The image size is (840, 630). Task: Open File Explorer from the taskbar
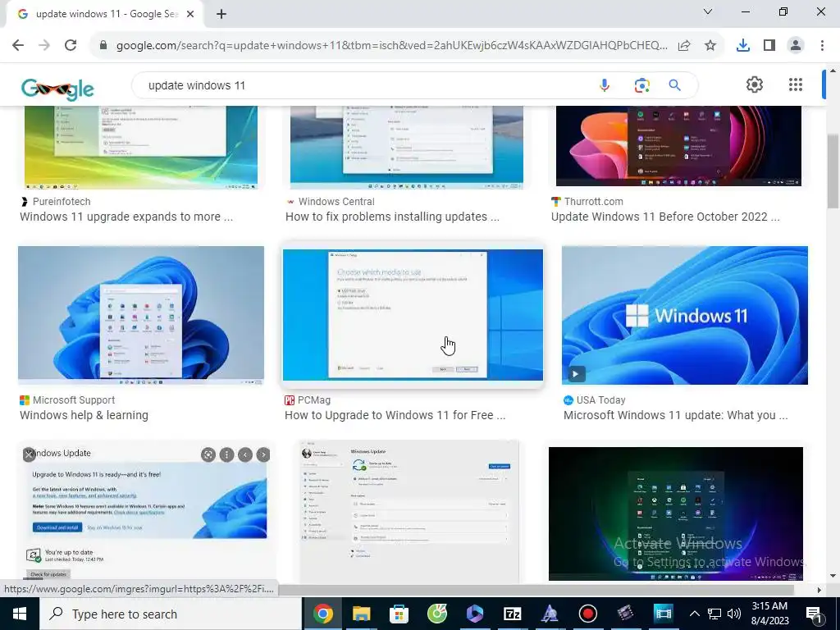click(x=361, y=614)
